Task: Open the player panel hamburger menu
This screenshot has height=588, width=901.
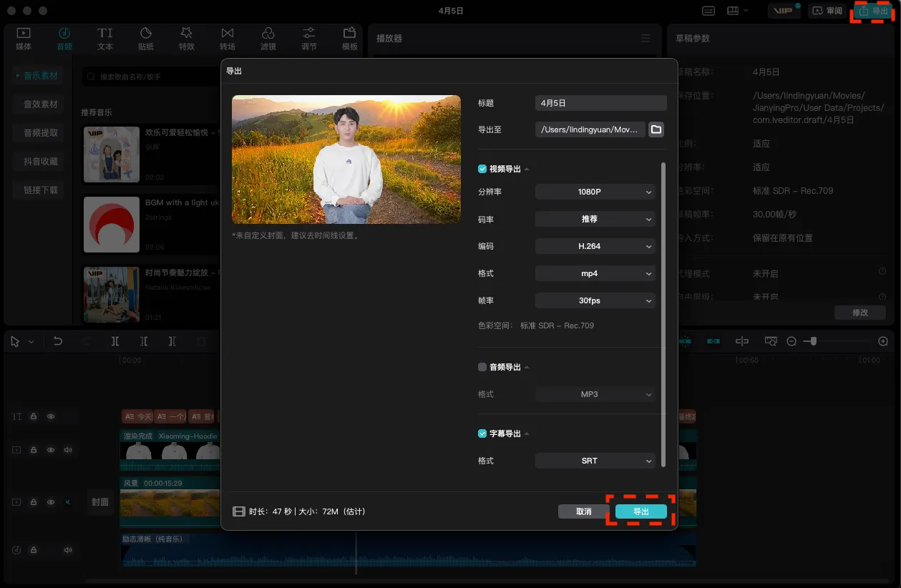Action: click(x=646, y=38)
